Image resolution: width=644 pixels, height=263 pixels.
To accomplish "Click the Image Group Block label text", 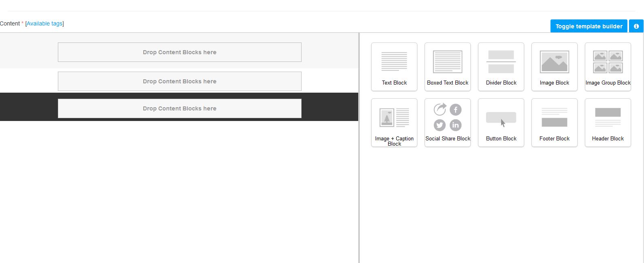I will [608, 83].
